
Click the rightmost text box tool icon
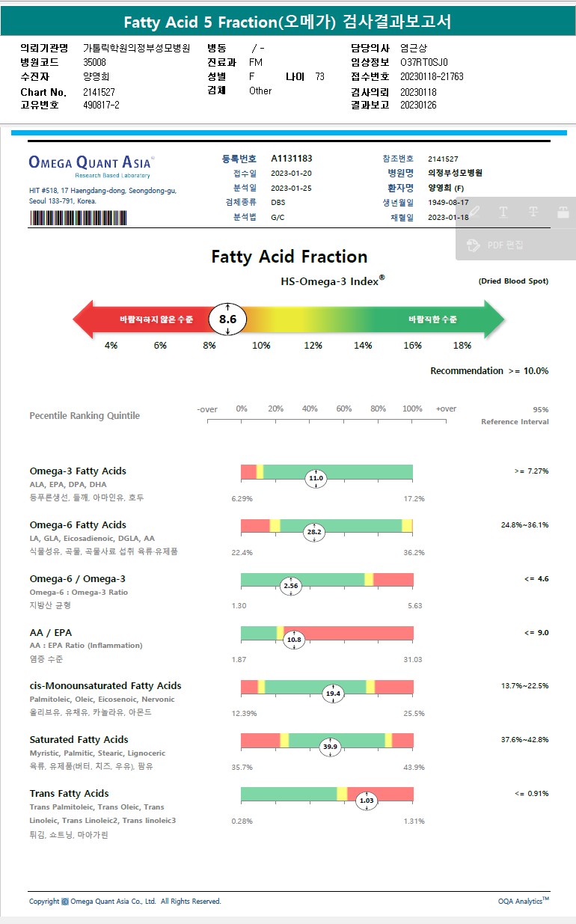[563, 212]
